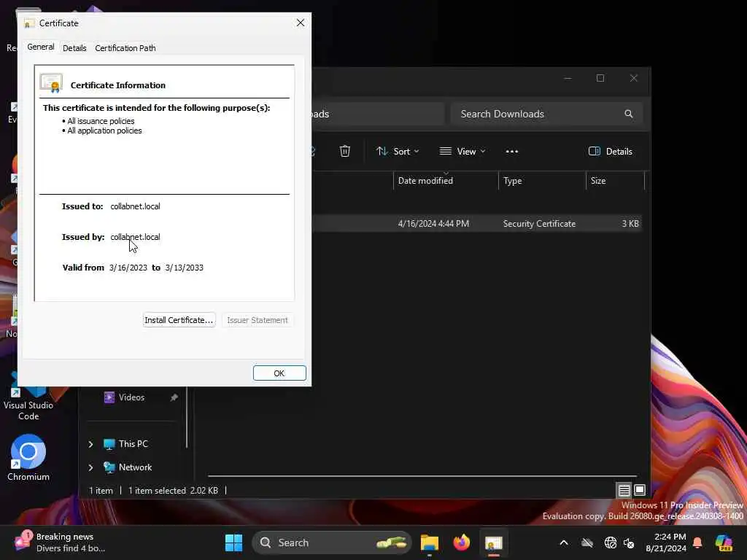Click the horizontal scrollbar in file list
This screenshot has height=560, width=747.
point(422,475)
